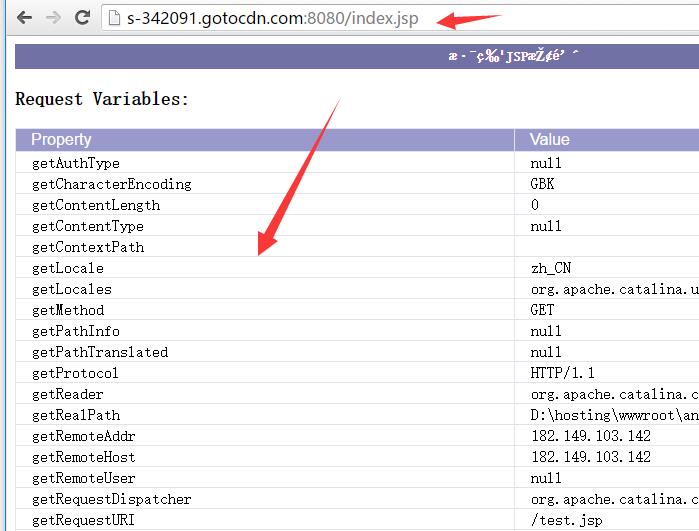
Task: Click the /test.jsp request URI value
Action: pos(565,520)
